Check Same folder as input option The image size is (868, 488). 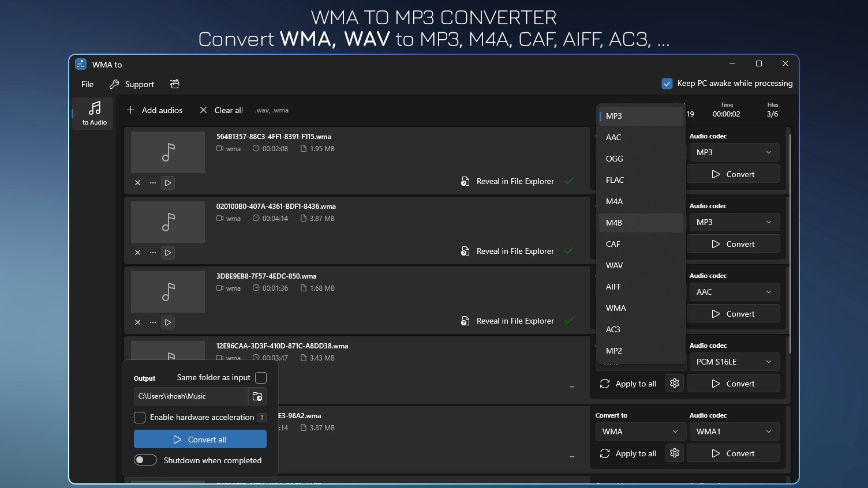click(261, 378)
